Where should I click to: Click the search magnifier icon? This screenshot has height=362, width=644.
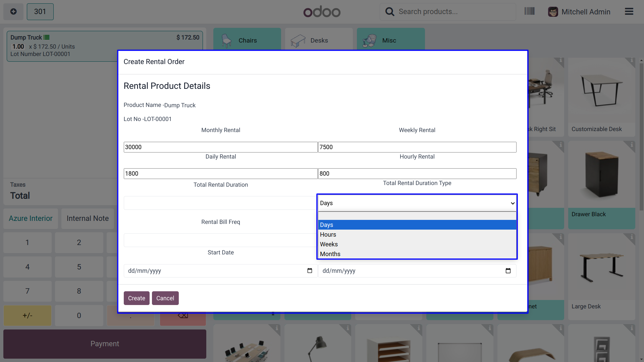(x=389, y=12)
